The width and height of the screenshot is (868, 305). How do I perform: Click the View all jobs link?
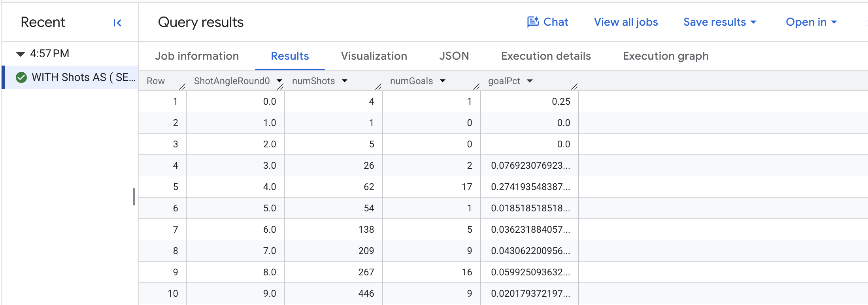pyautogui.click(x=626, y=22)
